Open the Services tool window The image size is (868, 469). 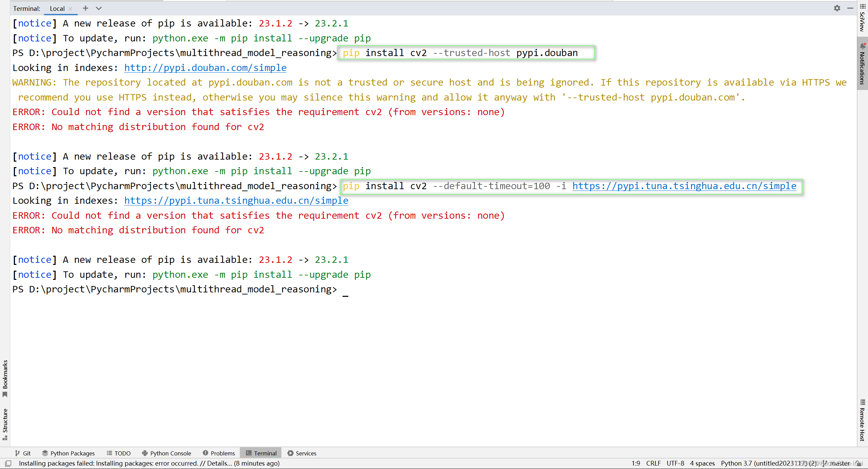(301, 453)
